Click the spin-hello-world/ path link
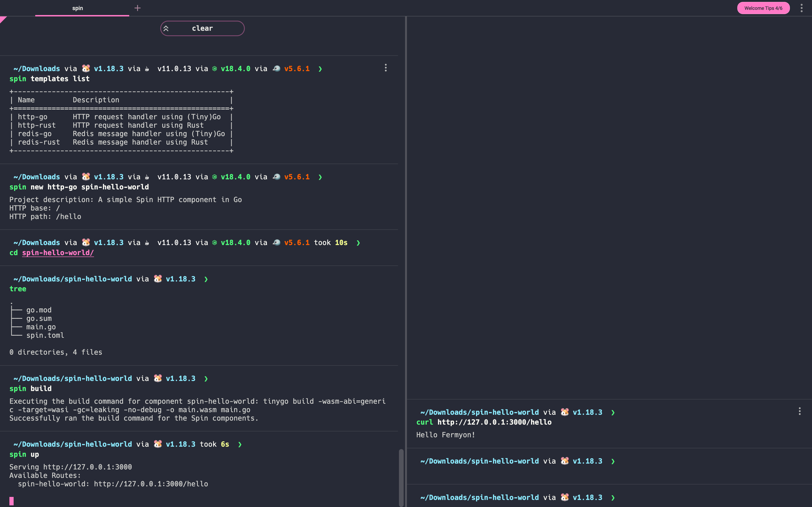The width and height of the screenshot is (812, 507). coord(58,253)
